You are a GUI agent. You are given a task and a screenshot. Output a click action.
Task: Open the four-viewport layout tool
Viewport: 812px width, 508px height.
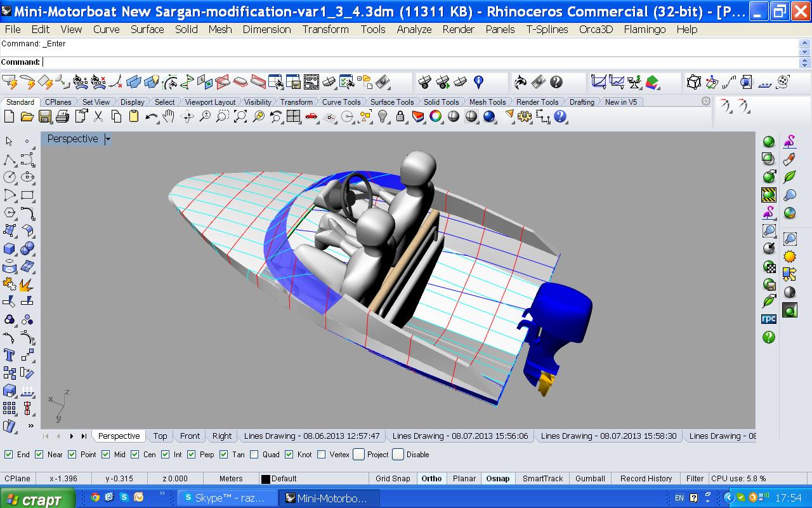coord(293,116)
